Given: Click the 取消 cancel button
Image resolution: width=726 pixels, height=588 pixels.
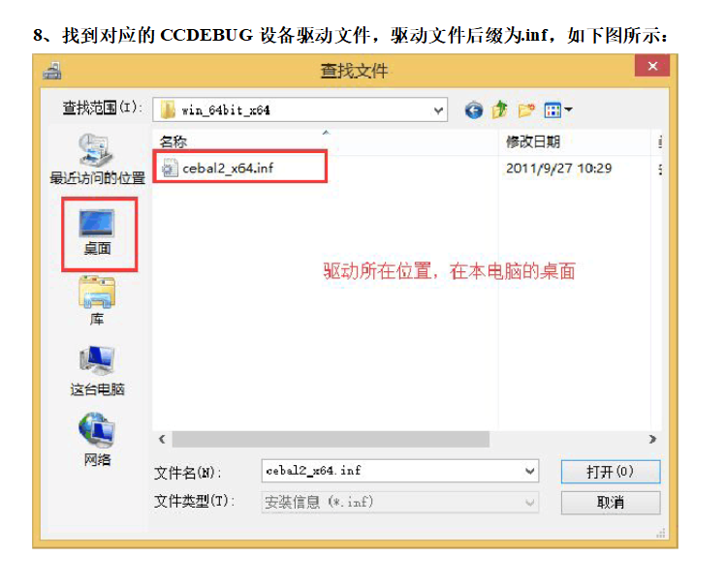Looking at the screenshot, I should pyautogui.click(x=611, y=503).
